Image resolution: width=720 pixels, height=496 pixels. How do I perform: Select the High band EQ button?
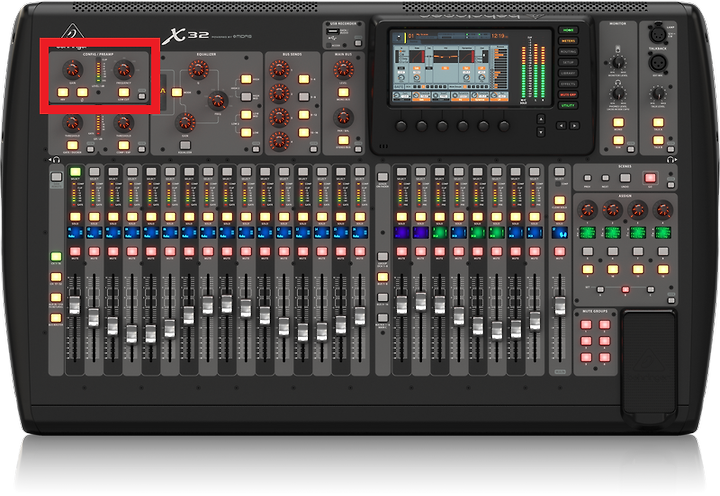coord(247,79)
